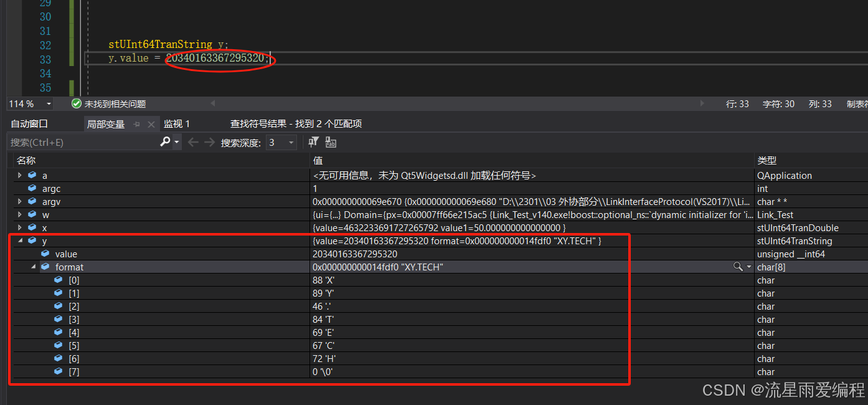
Task: Open the 114 % zoom level dropdown
Action: point(49,104)
